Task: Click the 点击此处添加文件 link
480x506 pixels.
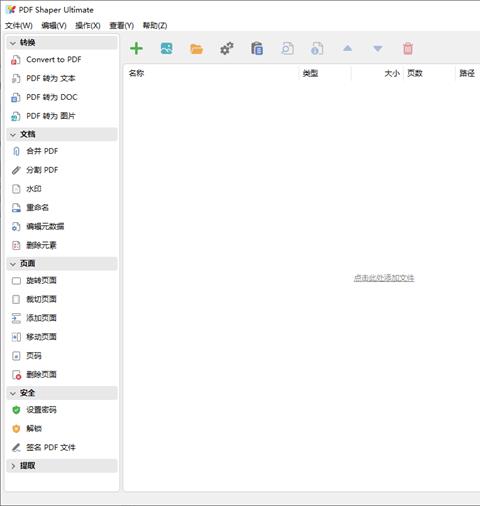Action: (384, 278)
